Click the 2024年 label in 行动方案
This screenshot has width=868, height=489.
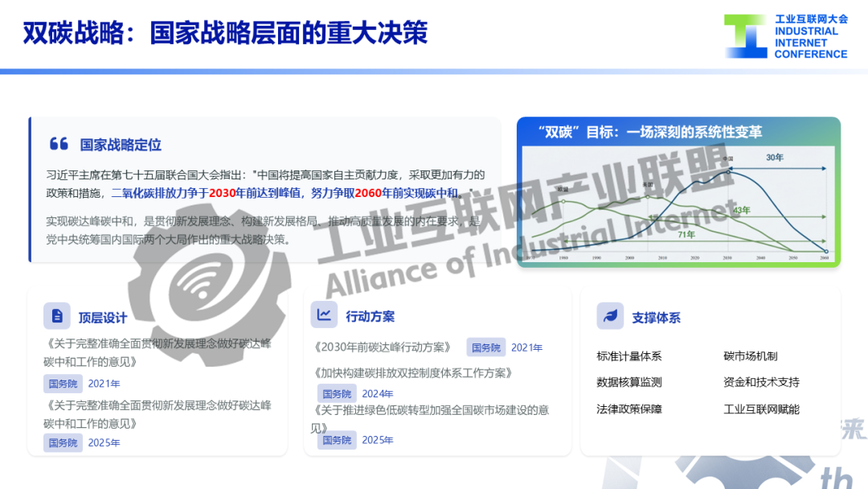pyautogui.click(x=378, y=394)
